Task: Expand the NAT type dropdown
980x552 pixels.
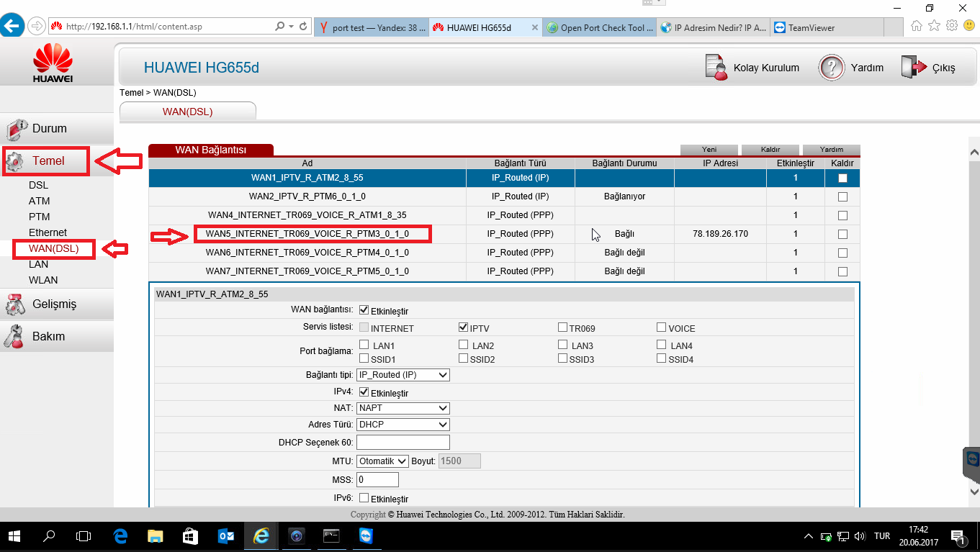Action: point(403,408)
